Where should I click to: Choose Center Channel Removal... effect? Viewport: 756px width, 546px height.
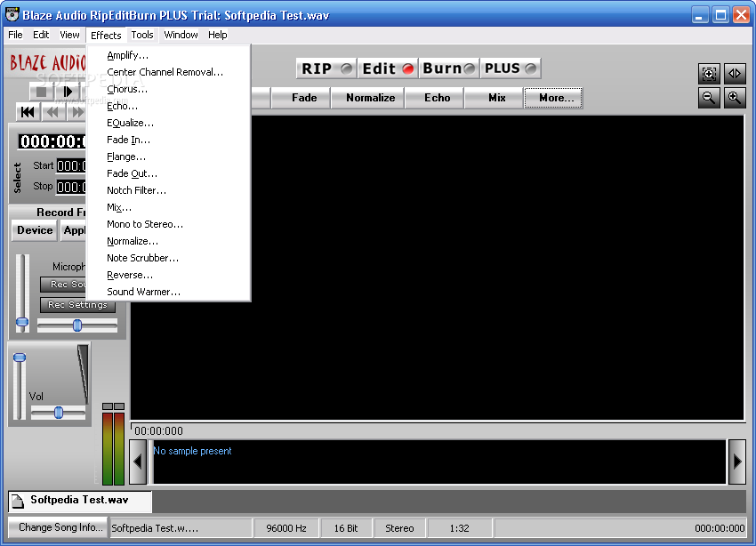(169, 72)
